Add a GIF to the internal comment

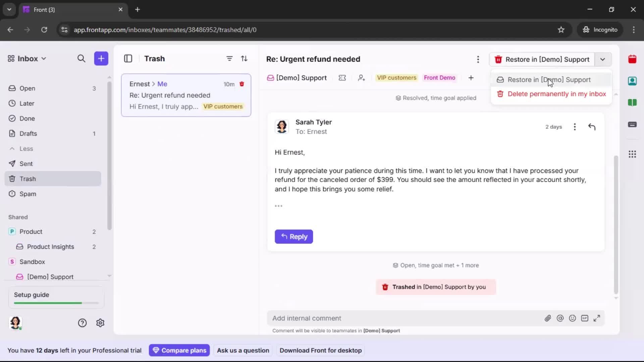click(585, 318)
